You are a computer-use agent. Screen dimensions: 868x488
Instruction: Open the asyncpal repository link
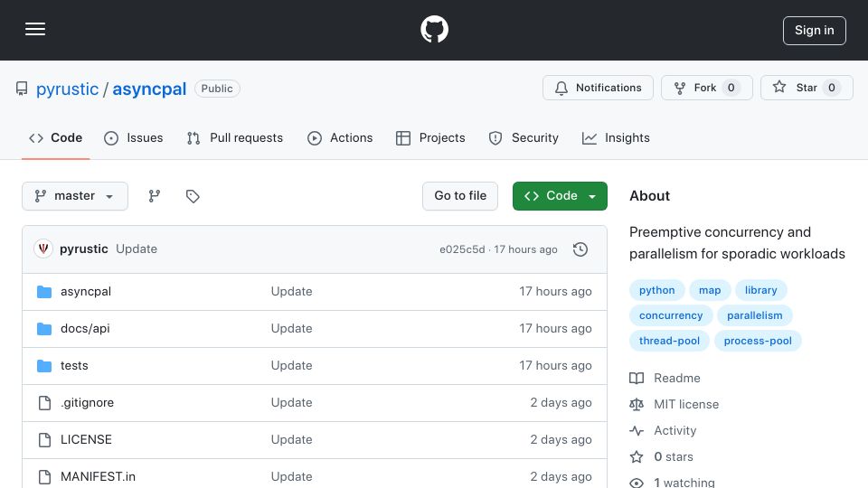149,89
